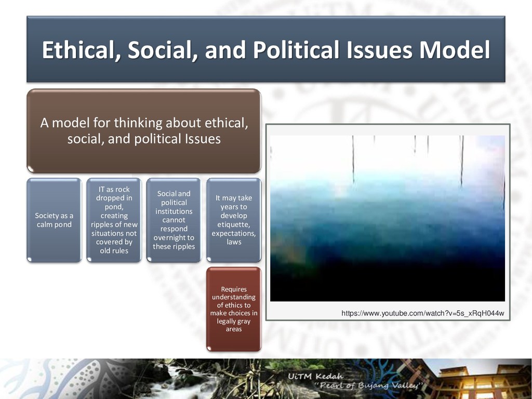Image resolution: width=532 pixels, height=399 pixels.
Task: Select the slide title 'Ethical, Social, and Political Issues Model'
Action: 265,50
